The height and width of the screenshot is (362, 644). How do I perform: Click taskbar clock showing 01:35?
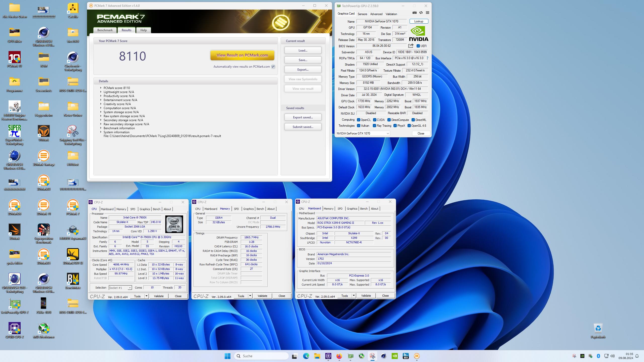point(626,356)
